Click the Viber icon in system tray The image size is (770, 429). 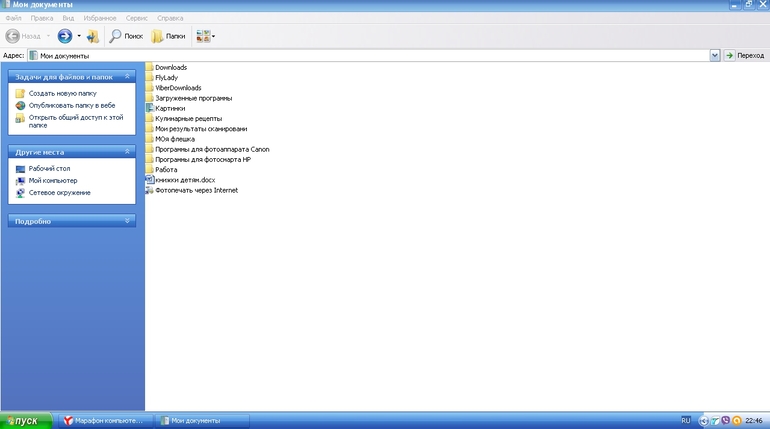tap(723, 421)
